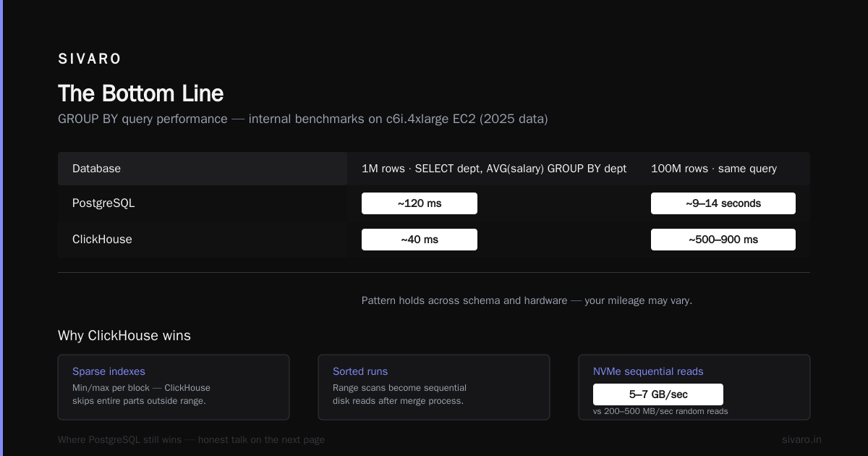868x456 pixels.
Task: Click the 'Where PostgreSQL still wins' footer note
Action: (191, 439)
